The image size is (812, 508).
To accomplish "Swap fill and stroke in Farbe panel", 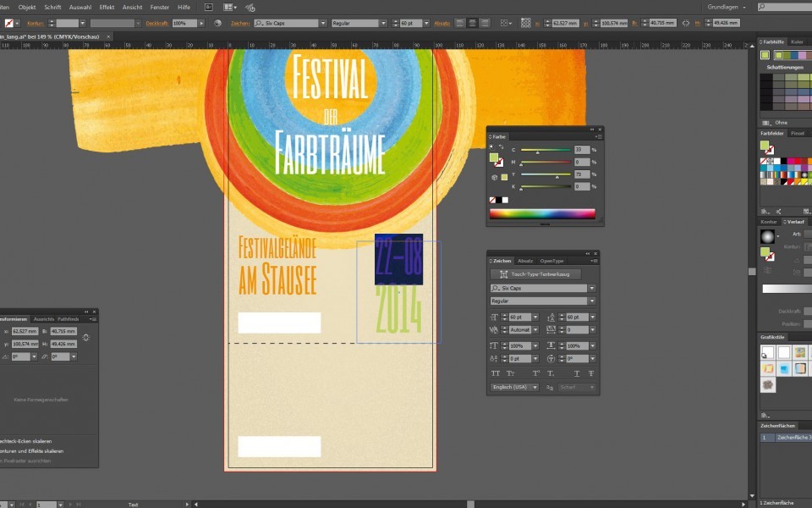I will point(502,147).
